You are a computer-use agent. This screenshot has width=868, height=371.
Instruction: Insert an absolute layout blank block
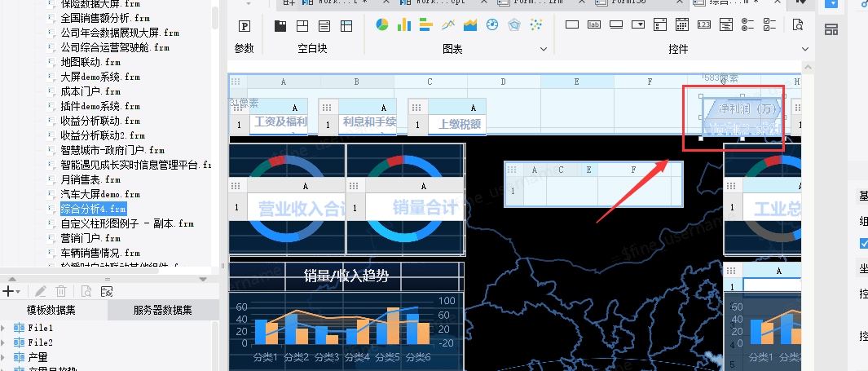click(x=302, y=25)
